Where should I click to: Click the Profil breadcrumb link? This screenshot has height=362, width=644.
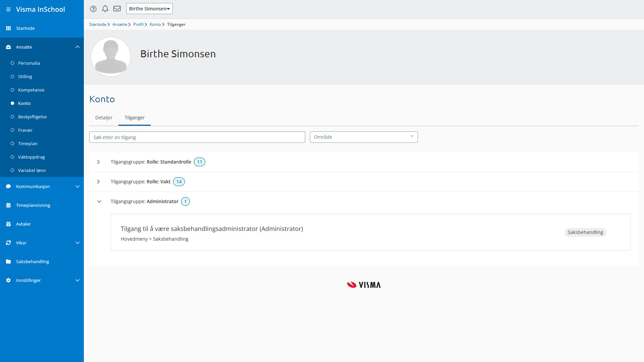138,24
